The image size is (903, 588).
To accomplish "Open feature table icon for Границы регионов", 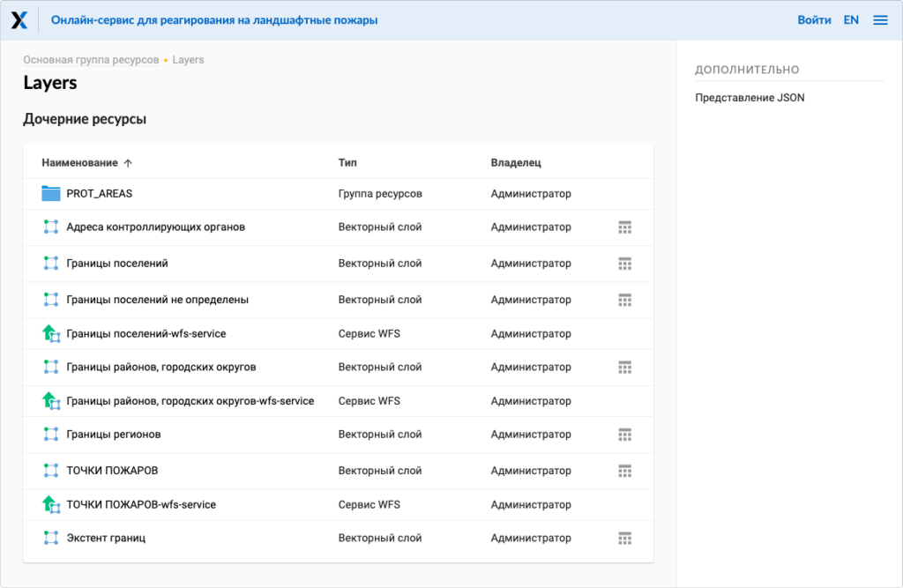I will pos(625,434).
